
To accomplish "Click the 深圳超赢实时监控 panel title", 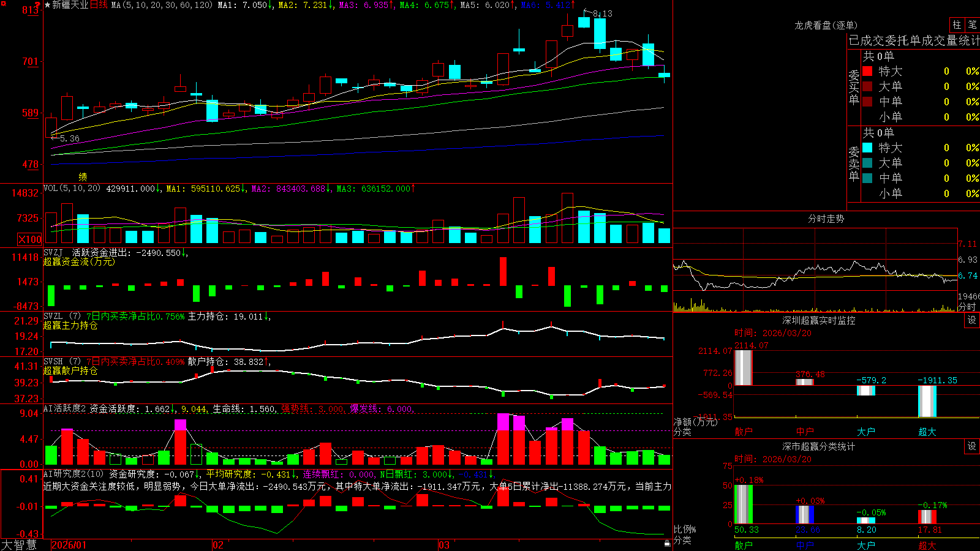I will pyautogui.click(x=818, y=320).
